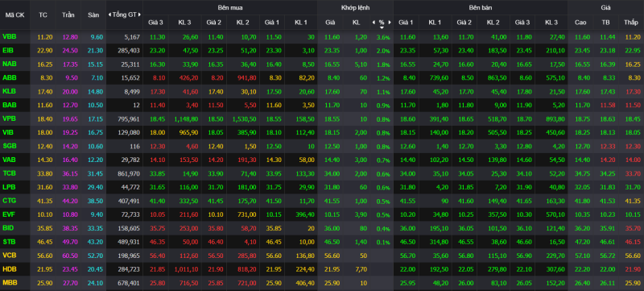Click the TB average-price column header
Screen dimensions: 644x291
tap(606, 23)
